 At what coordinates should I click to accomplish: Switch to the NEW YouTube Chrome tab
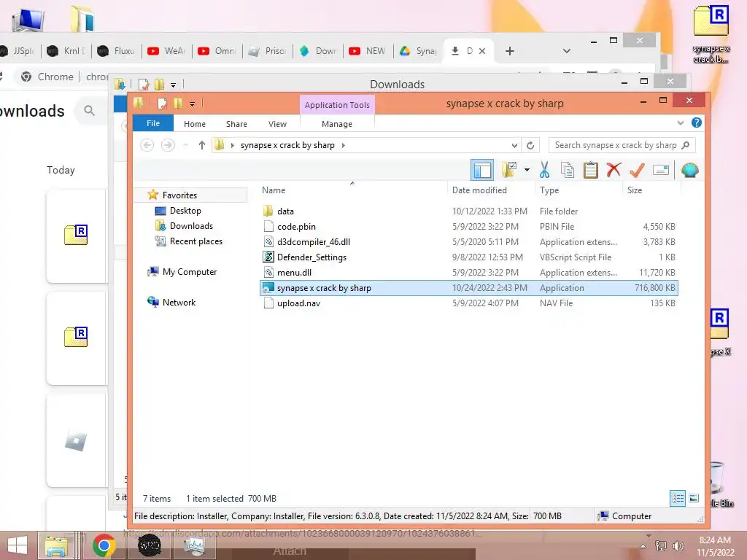coord(368,51)
